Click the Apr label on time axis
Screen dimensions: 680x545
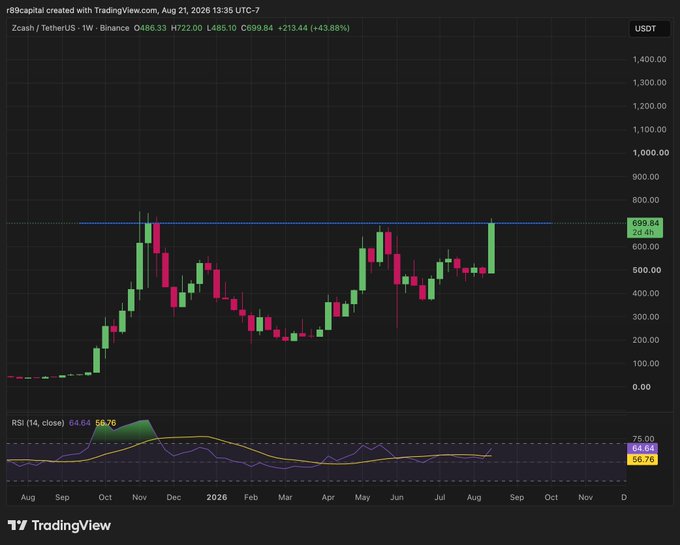click(x=328, y=497)
